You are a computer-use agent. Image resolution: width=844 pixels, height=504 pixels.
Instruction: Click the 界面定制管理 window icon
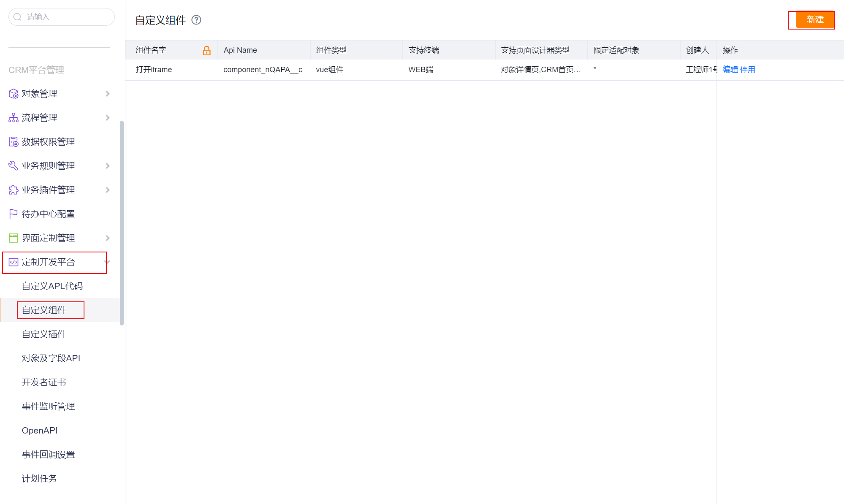(x=14, y=238)
